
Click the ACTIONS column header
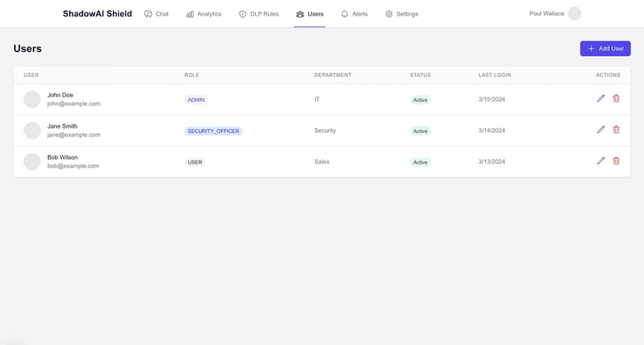(x=608, y=75)
